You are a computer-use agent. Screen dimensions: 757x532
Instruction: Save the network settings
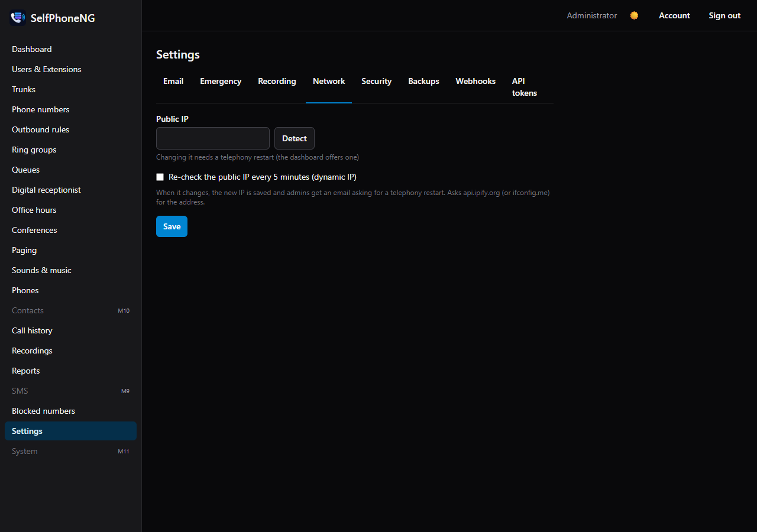tap(172, 226)
